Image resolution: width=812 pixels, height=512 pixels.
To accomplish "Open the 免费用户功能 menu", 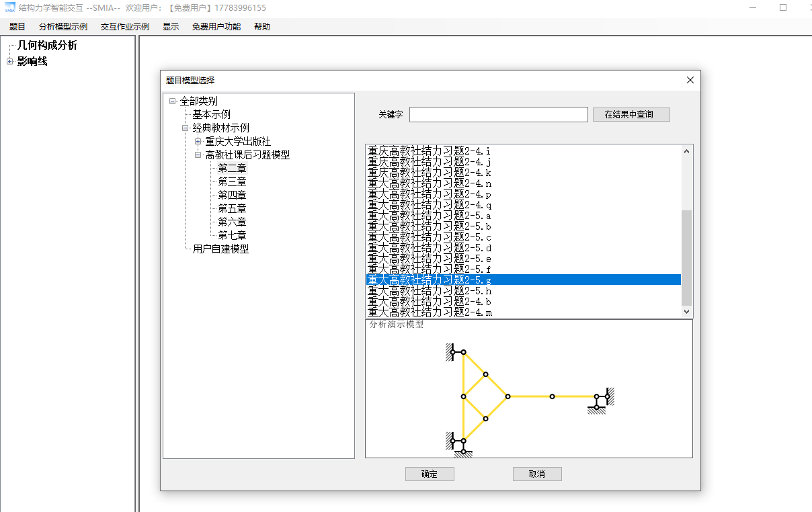I will [216, 27].
